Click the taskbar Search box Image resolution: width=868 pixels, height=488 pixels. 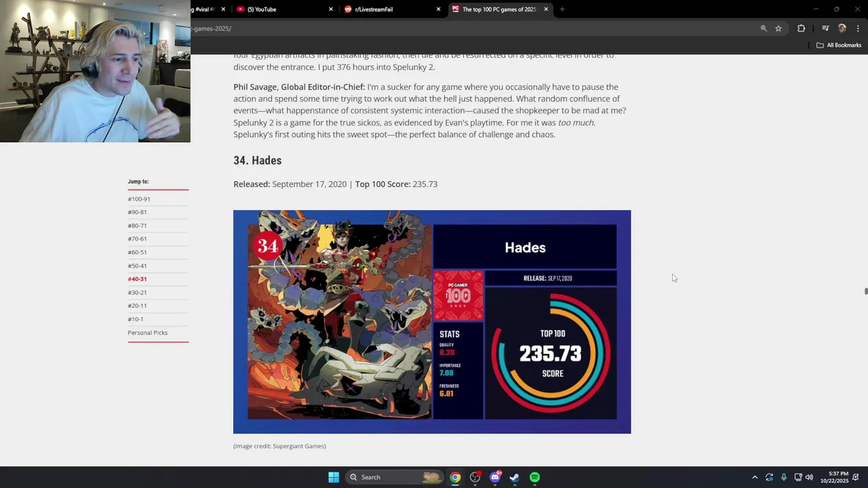point(395,477)
